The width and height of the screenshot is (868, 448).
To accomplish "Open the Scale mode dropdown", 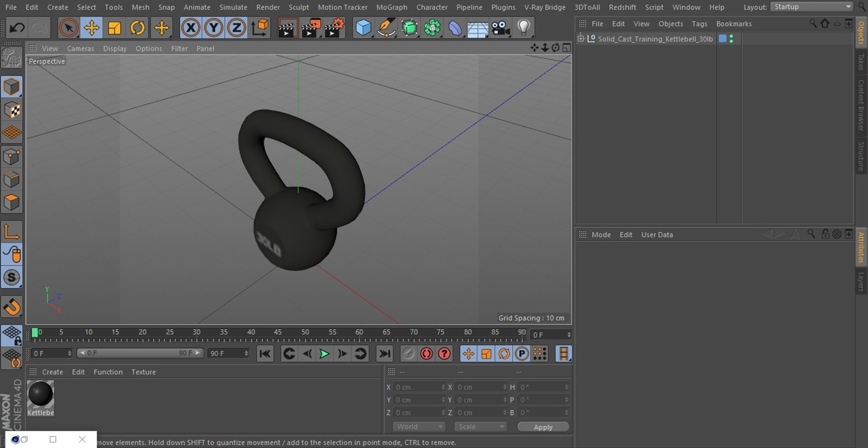I will 481,427.
